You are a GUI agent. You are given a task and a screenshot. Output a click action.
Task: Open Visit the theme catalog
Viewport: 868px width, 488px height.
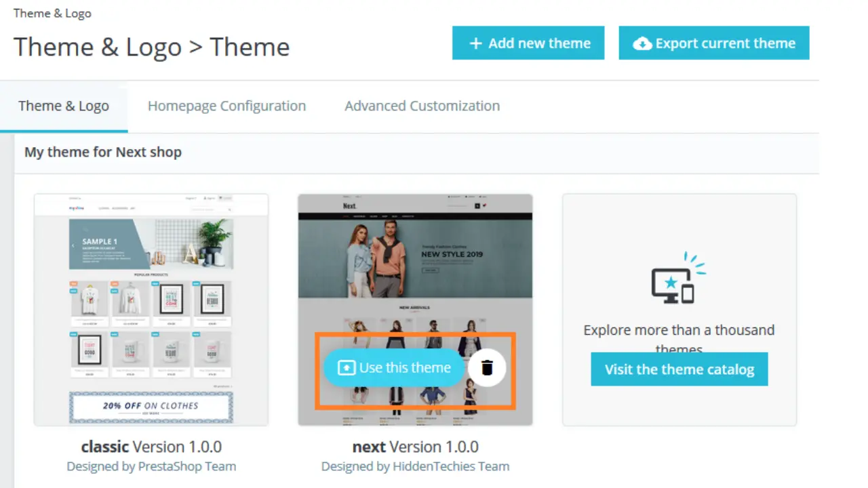tap(679, 369)
